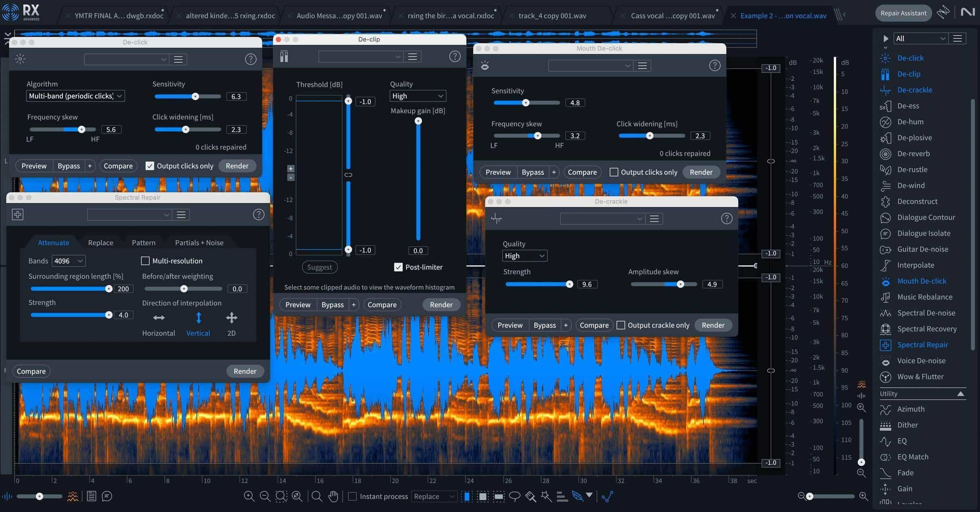Click Preview in the De-crackle window
The height and width of the screenshot is (512, 980).
510,325
